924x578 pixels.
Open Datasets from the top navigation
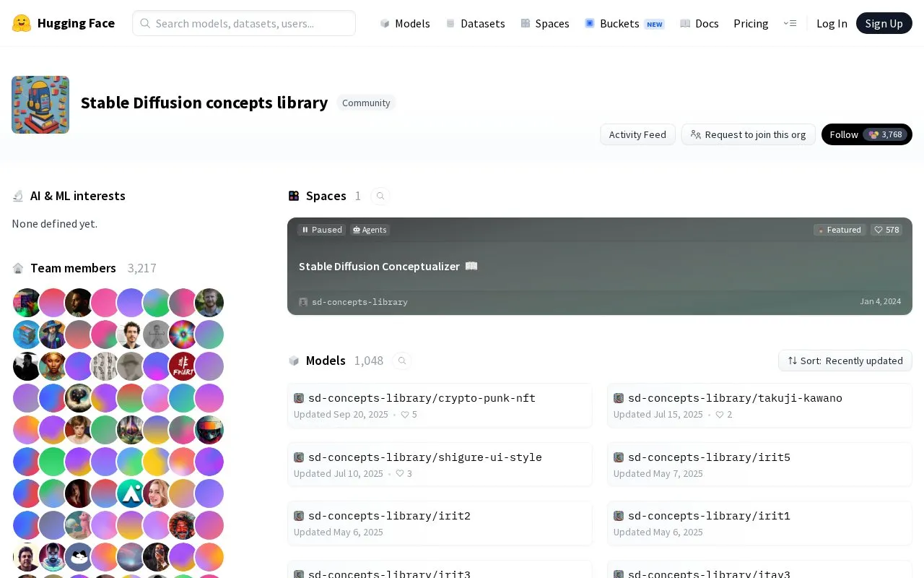(476, 23)
